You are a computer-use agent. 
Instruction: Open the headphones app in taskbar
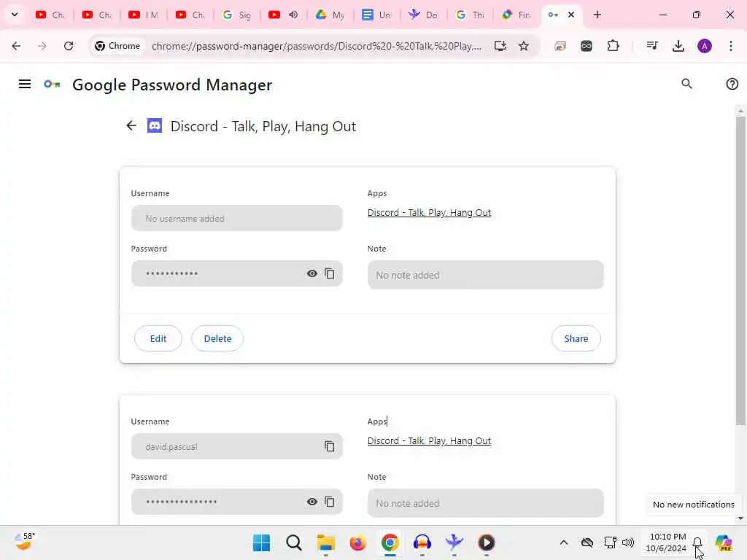click(422, 542)
